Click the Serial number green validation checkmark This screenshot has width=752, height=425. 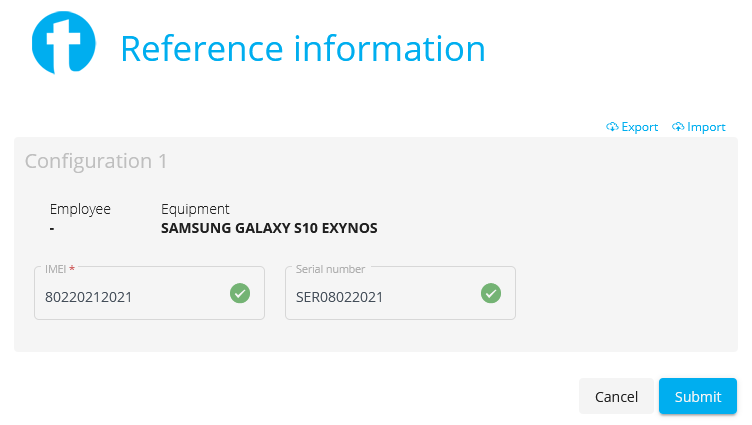[491, 293]
